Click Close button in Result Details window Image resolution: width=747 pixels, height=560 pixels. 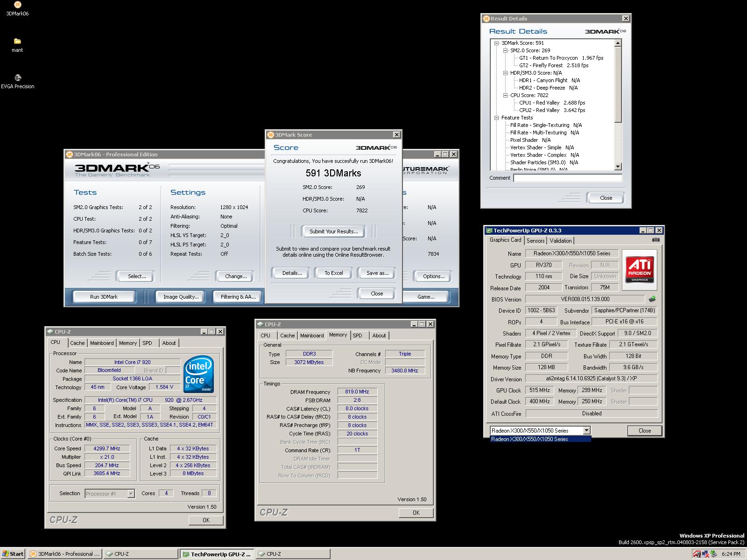point(606,198)
